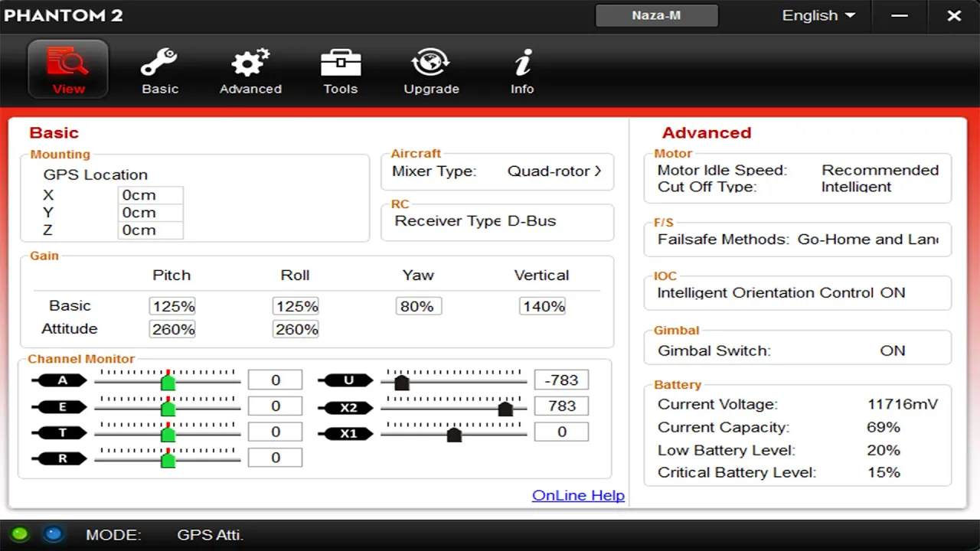This screenshot has height=551, width=980.
Task: Select the channel T slider handle
Action: click(168, 434)
